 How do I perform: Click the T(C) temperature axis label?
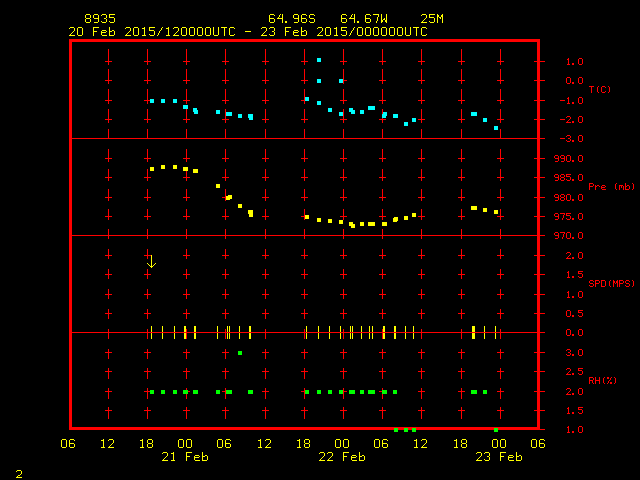600,89
